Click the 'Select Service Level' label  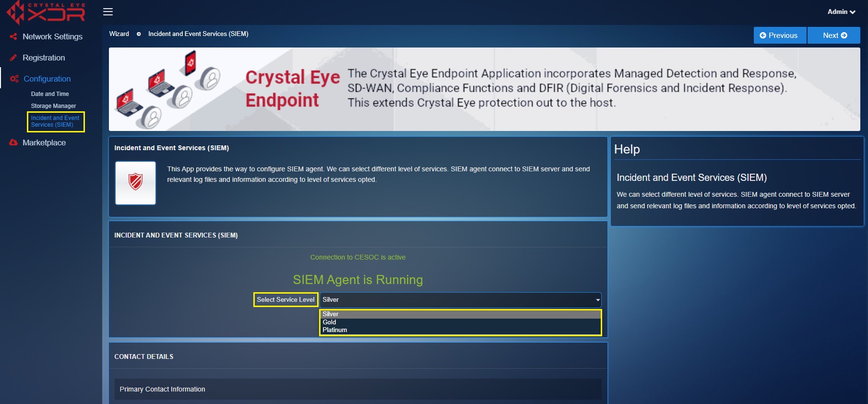coord(285,300)
